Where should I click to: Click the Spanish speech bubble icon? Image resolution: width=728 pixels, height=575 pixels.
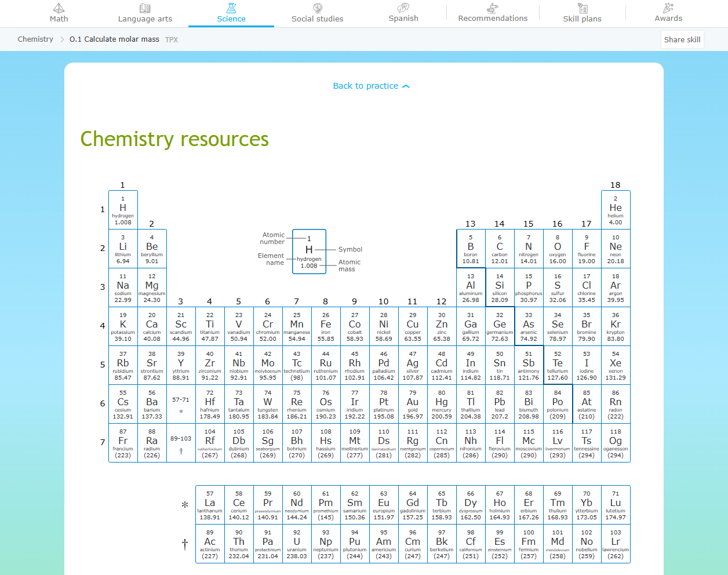click(403, 8)
